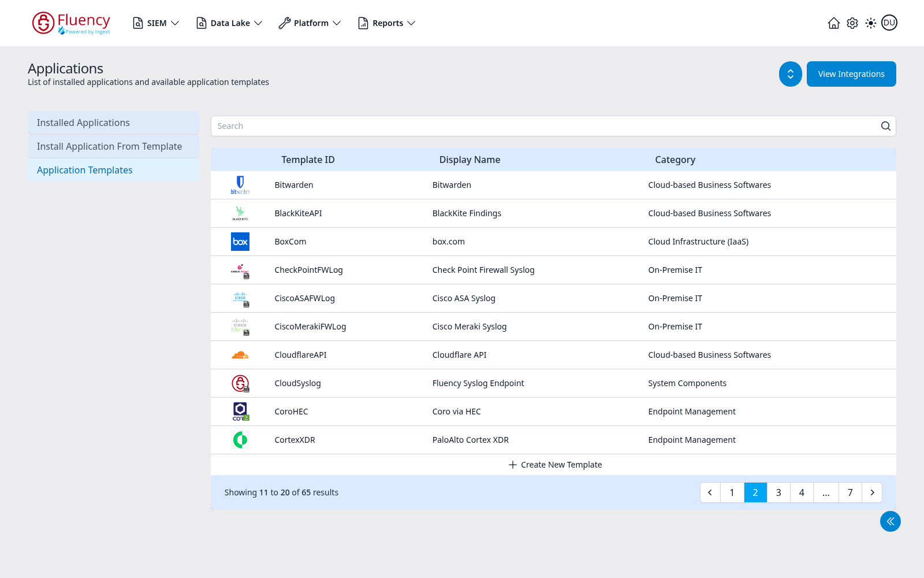Select the Application Templates tab
Image resolution: width=924 pixels, height=578 pixels.
click(113, 170)
